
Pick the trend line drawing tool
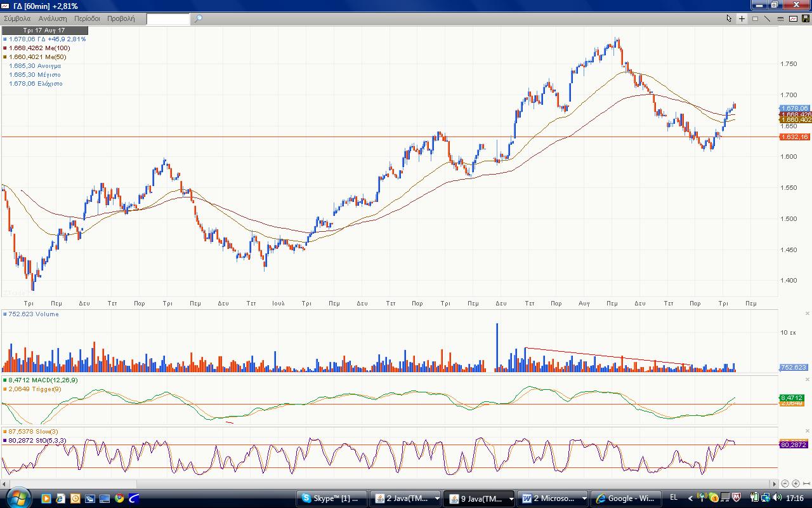click(x=767, y=18)
